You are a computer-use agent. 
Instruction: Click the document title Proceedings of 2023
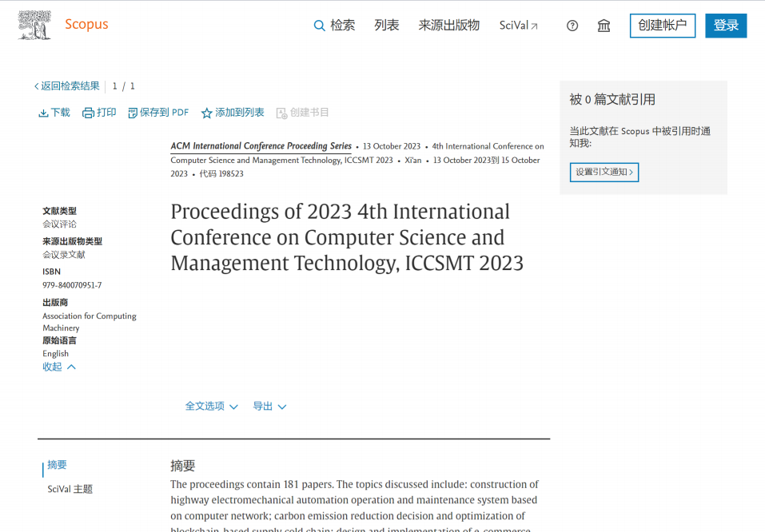[347, 237]
